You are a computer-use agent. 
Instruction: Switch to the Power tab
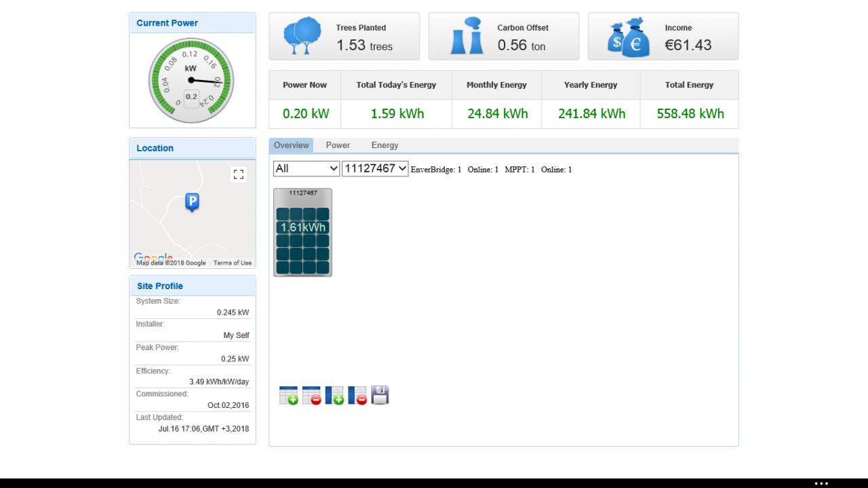(338, 145)
